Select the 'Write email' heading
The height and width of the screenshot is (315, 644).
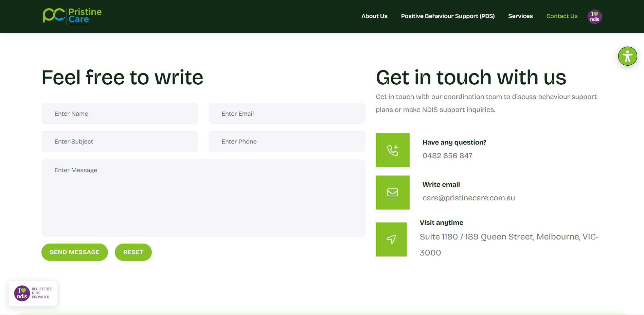pyautogui.click(x=441, y=184)
